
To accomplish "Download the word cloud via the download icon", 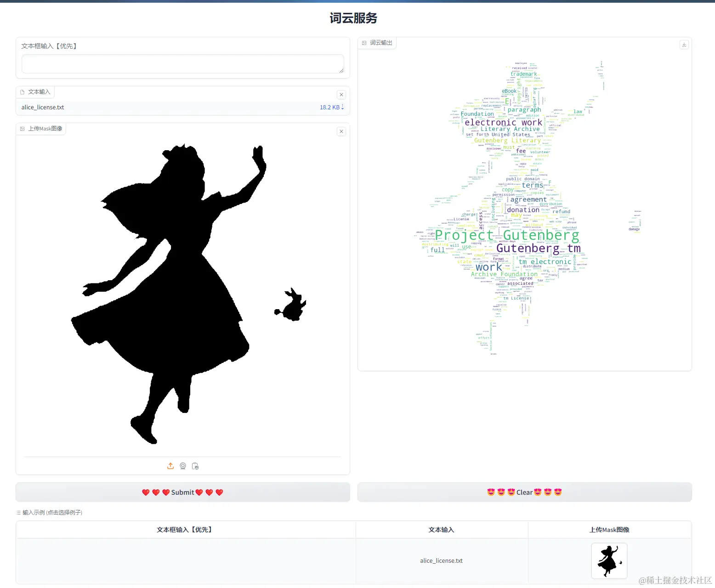I will point(684,44).
